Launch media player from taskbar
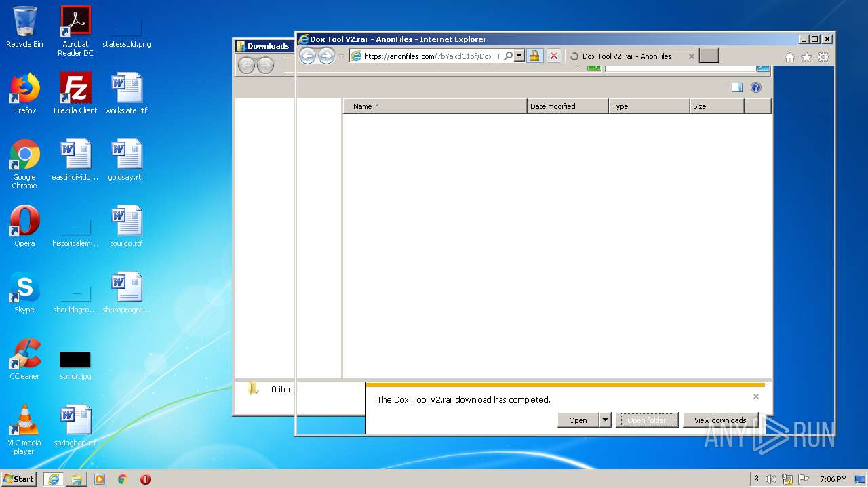The height and width of the screenshot is (488, 868). click(x=100, y=479)
